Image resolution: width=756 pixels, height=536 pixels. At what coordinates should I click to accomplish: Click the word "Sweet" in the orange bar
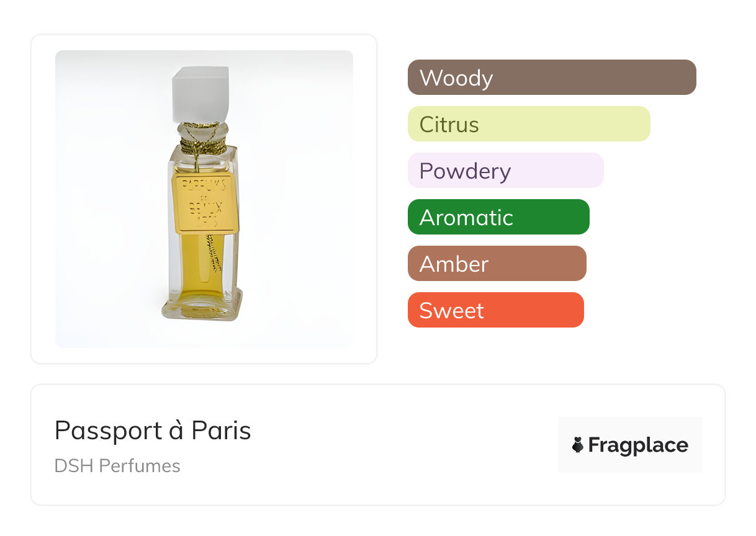pyautogui.click(x=451, y=311)
